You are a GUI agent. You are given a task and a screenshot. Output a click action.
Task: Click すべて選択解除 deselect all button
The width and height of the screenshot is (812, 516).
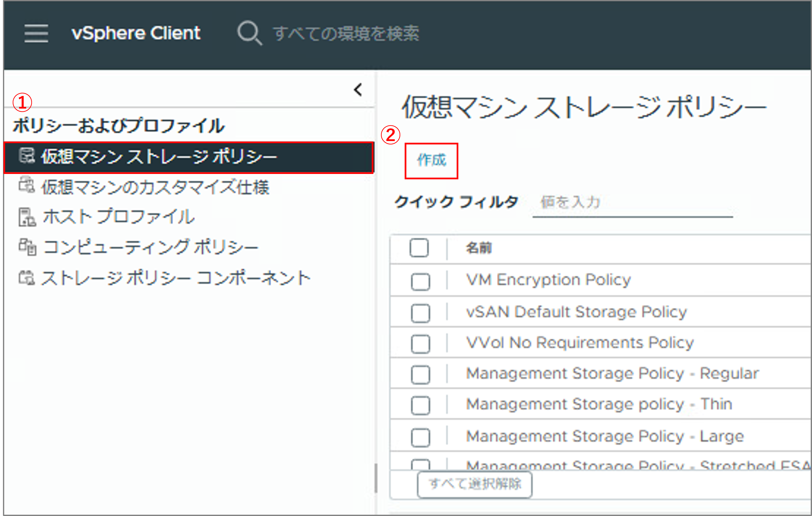pos(474,484)
